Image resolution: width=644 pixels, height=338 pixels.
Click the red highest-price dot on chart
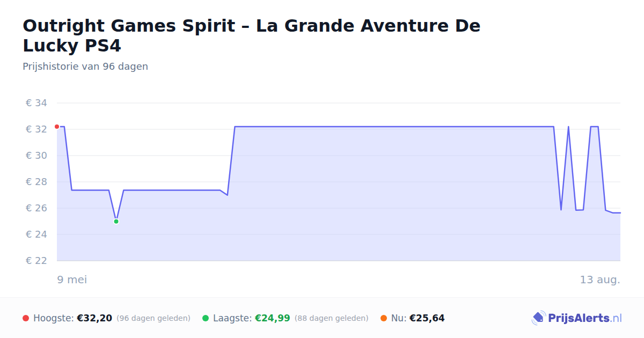tap(57, 127)
